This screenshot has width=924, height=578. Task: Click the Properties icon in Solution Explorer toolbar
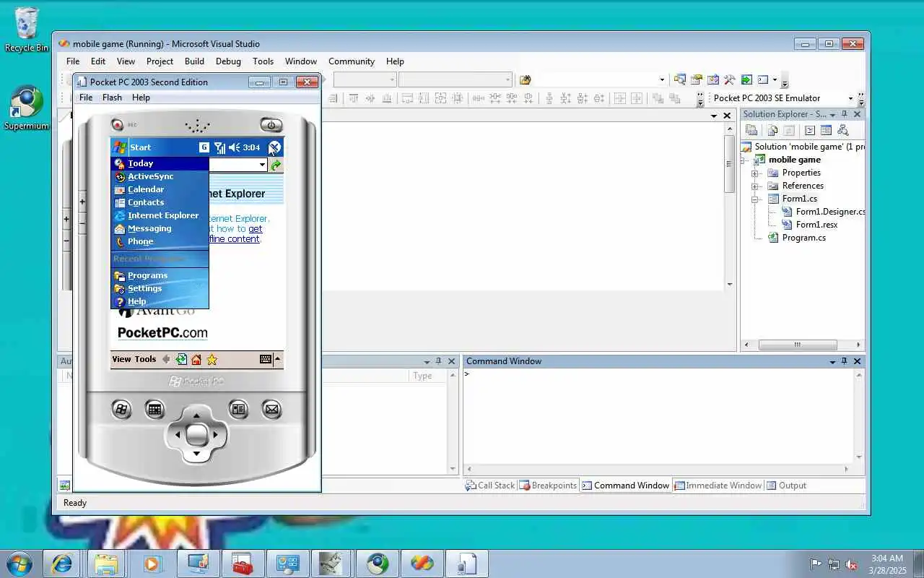751,131
